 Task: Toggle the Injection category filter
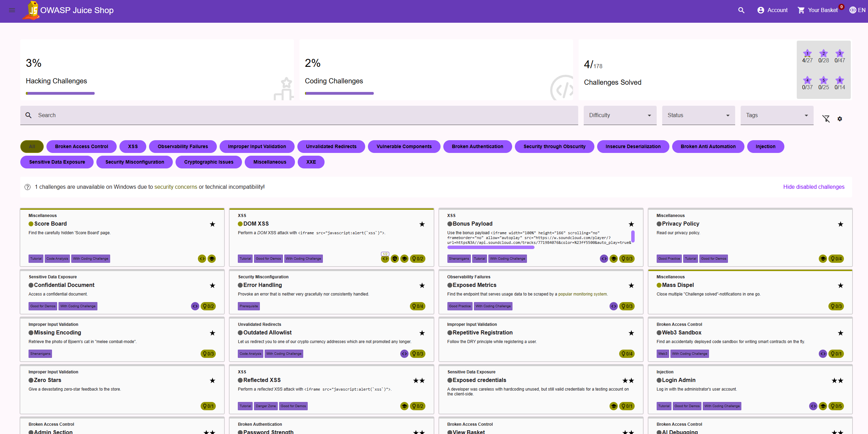(x=765, y=146)
